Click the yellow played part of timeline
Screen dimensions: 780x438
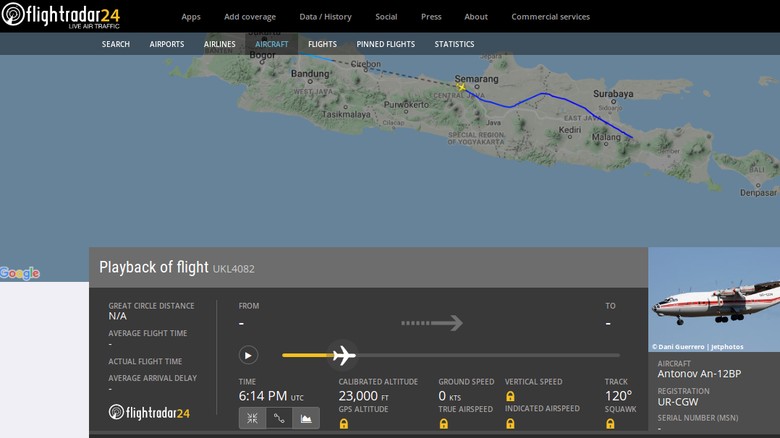(x=307, y=355)
